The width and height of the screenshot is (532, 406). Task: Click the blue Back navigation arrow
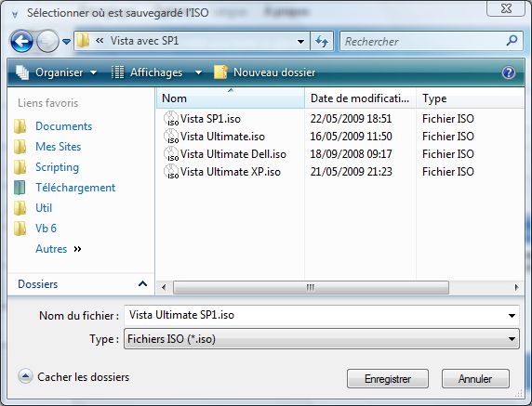click(21, 41)
